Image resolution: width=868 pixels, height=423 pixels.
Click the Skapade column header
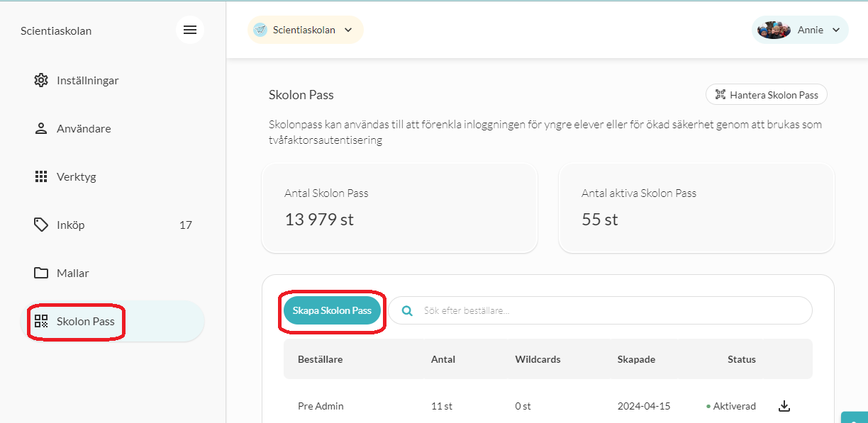[636, 359]
